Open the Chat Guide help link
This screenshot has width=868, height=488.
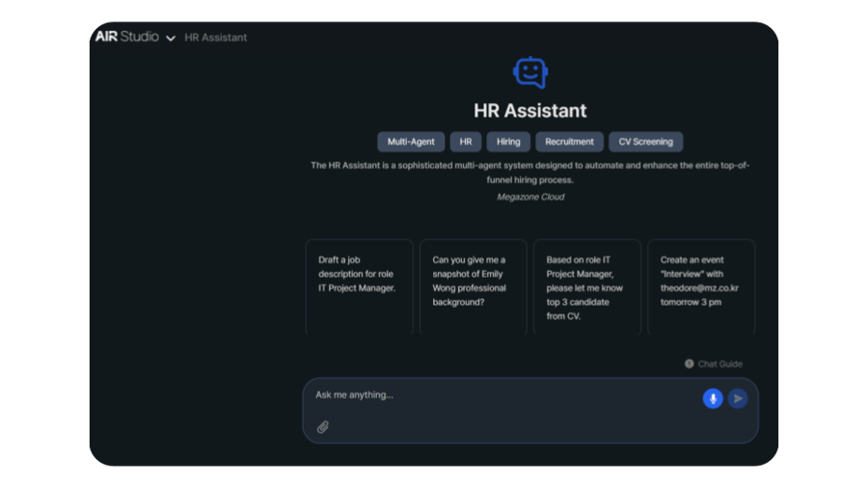pos(714,364)
